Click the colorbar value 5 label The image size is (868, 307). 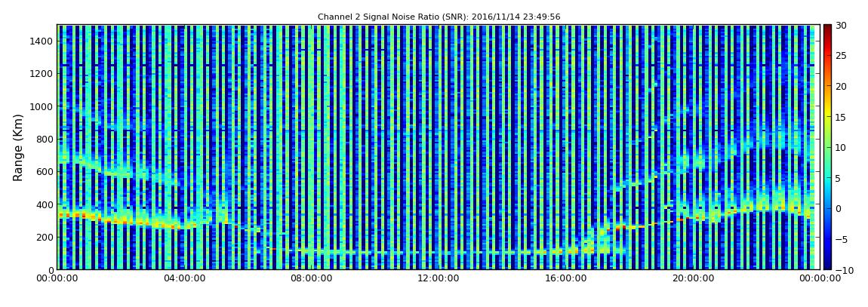(x=839, y=178)
